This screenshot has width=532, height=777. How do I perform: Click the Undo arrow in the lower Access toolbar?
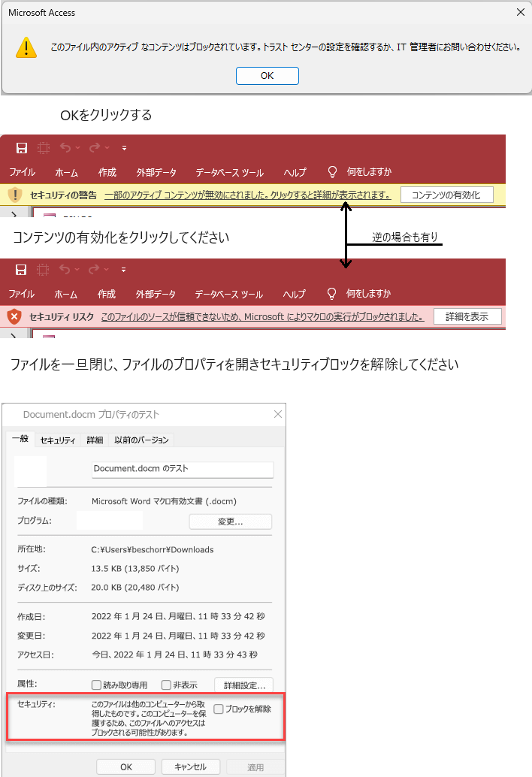tap(65, 270)
